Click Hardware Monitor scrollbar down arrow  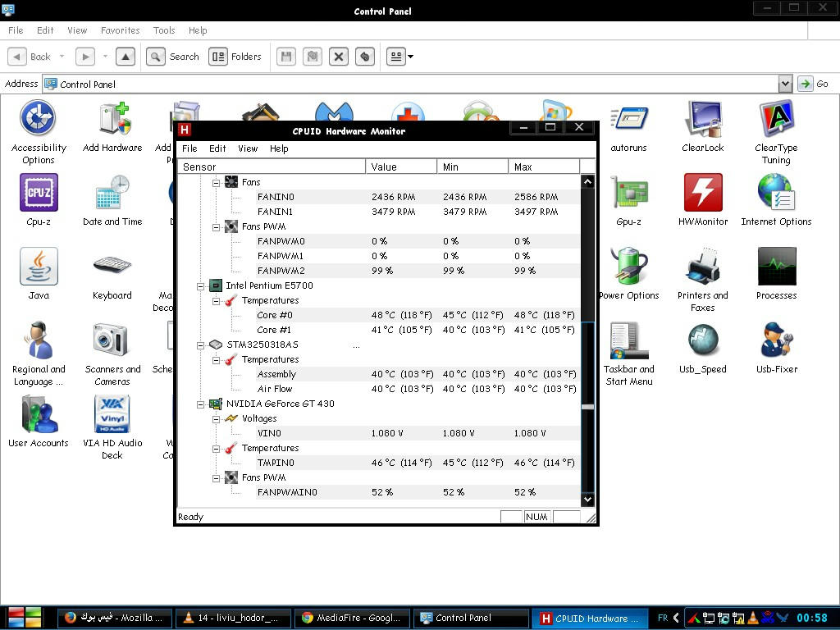(587, 500)
